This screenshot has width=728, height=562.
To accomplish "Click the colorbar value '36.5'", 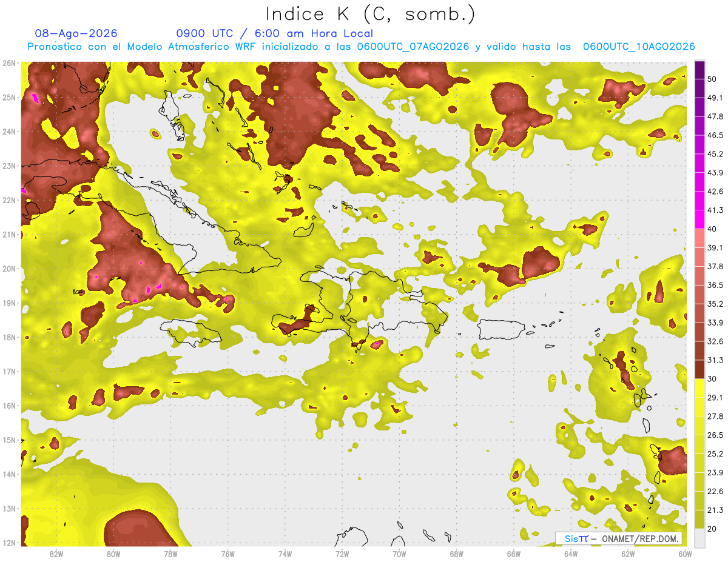I will pyautogui.click(x=715, y=285).
